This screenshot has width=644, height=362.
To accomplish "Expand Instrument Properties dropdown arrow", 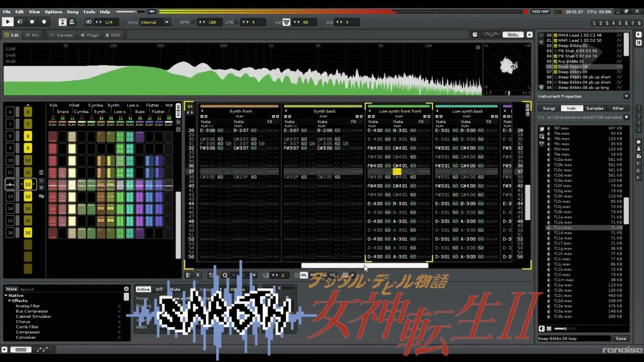I will click(626, 96).
